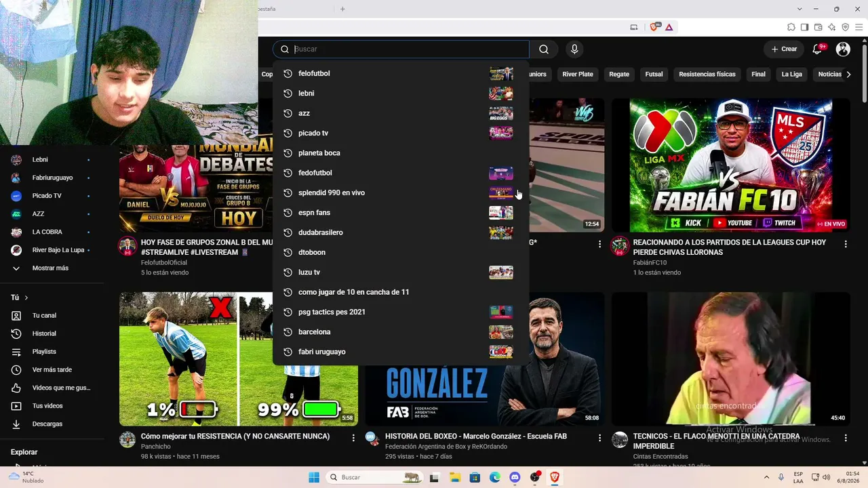Open the browser extensions puzzle icon
The image size is (868, 488).
791,27
